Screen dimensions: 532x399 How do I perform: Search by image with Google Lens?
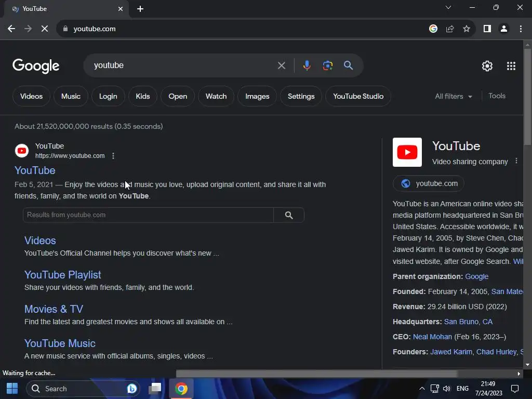tap(327, 65)
